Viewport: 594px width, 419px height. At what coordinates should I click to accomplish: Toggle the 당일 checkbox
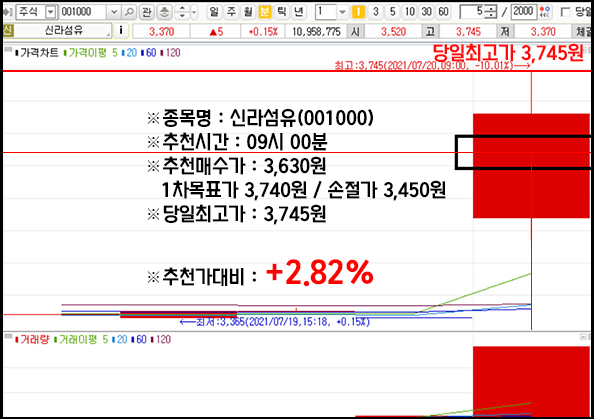tap(565, 12)
